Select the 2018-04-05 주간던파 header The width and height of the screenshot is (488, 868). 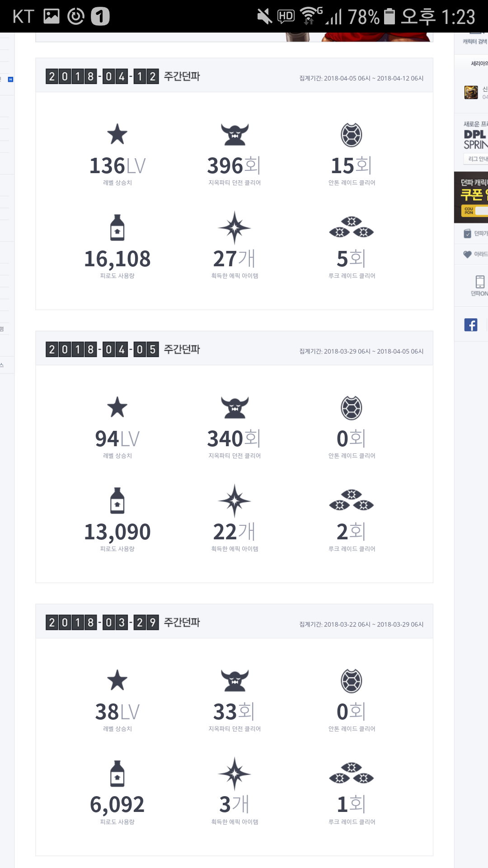pyautogui.click(x=123, y=349)
